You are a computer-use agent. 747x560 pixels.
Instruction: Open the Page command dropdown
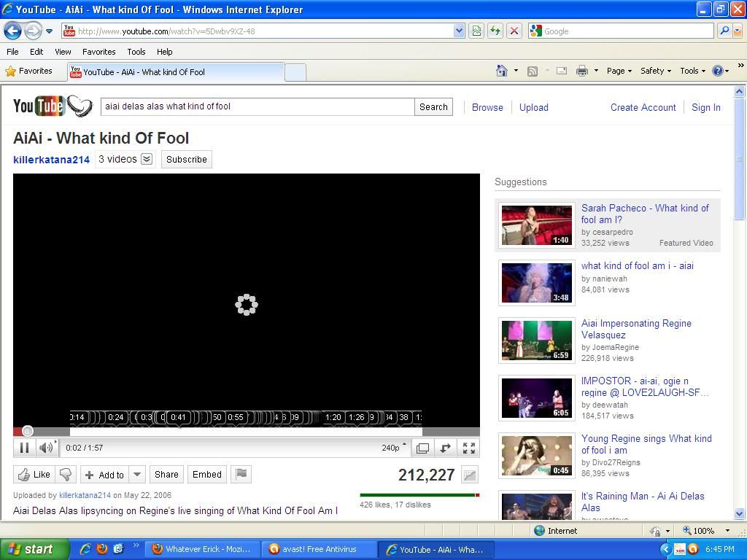(619, 71)
